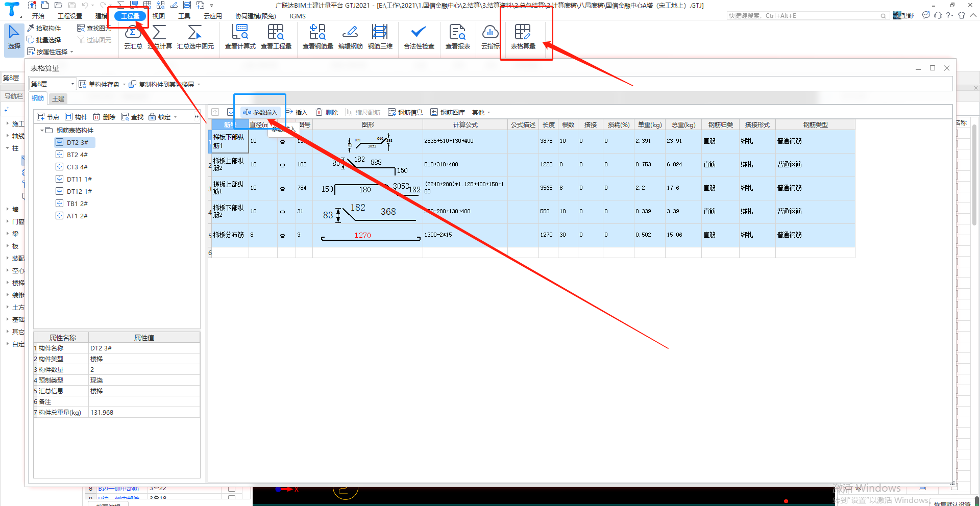This screenshot has height=506, width=980.
Task: Open 查看计算式 tool
Action: 240,37
